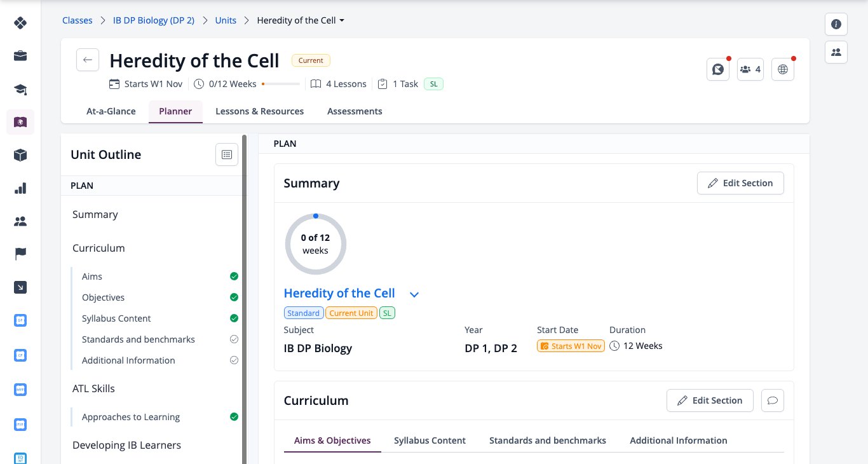The width and height of the screenshot is (868, 464).
Task: Click Edit Section for Curriculum
Action: tap(710, 400)
